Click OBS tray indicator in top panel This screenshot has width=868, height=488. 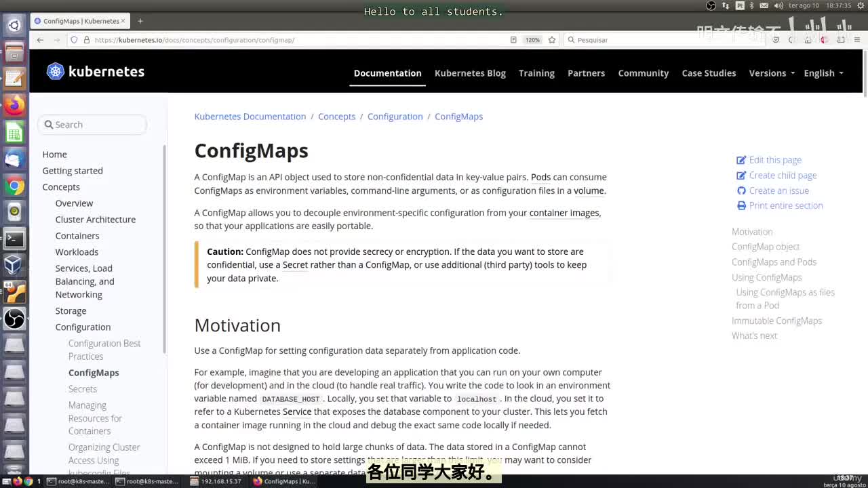click(711, 5)
